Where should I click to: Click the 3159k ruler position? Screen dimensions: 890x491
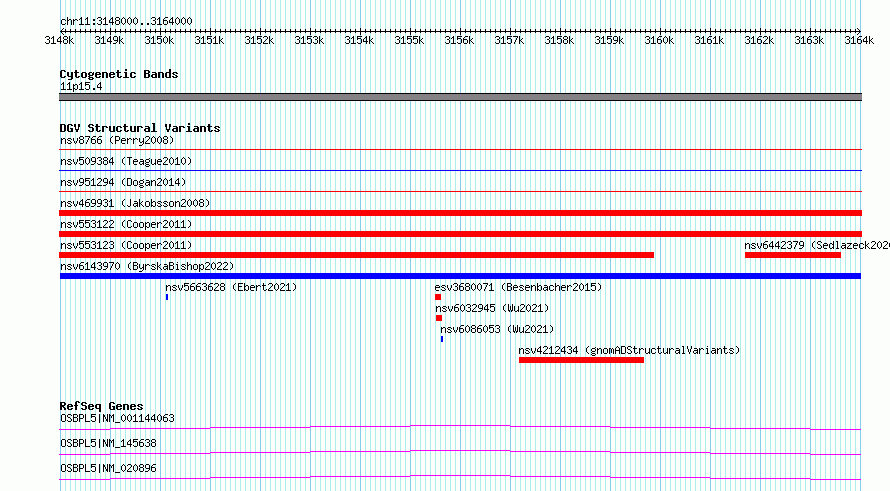609,40
